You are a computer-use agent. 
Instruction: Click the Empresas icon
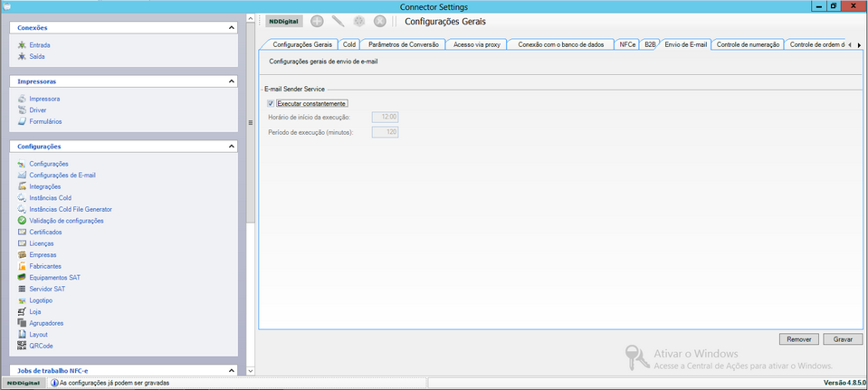point(22,254)
